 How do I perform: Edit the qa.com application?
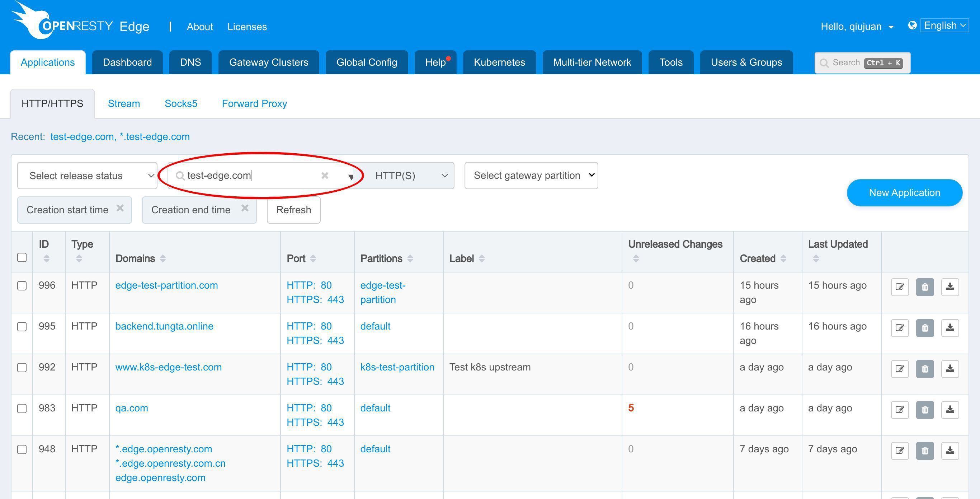(x=900, y=410)
